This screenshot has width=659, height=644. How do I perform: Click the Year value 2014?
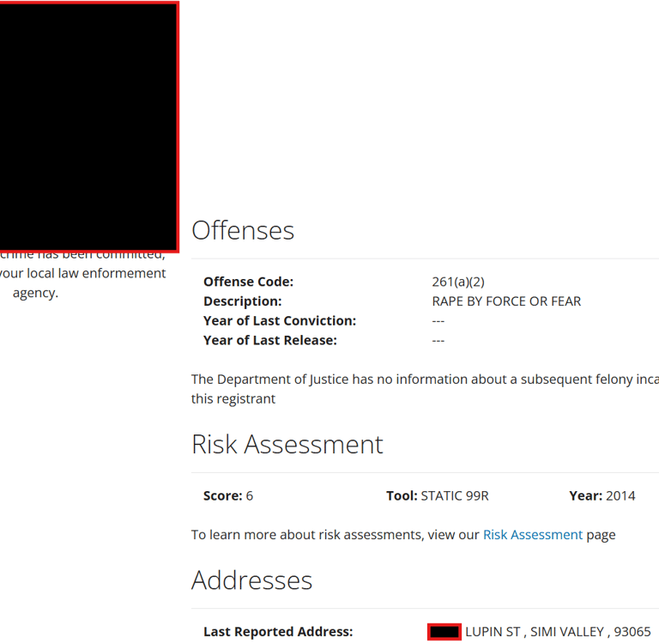point(620,496)
